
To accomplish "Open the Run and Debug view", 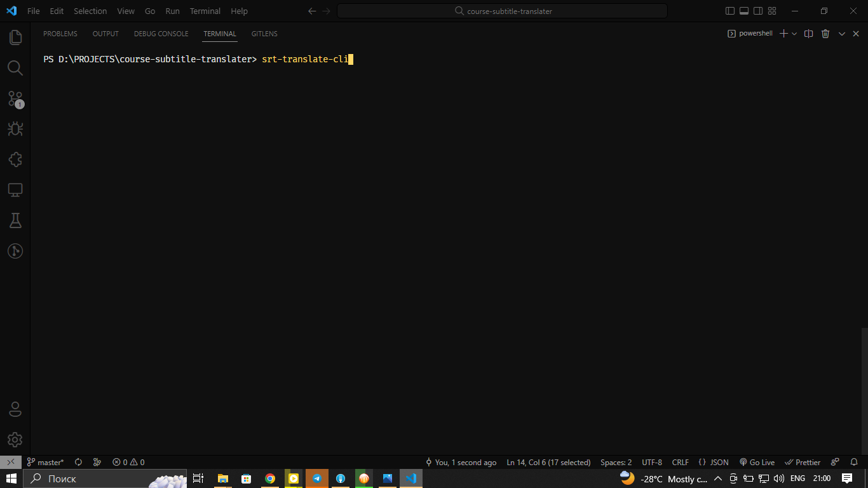I will tap(15, 129).
